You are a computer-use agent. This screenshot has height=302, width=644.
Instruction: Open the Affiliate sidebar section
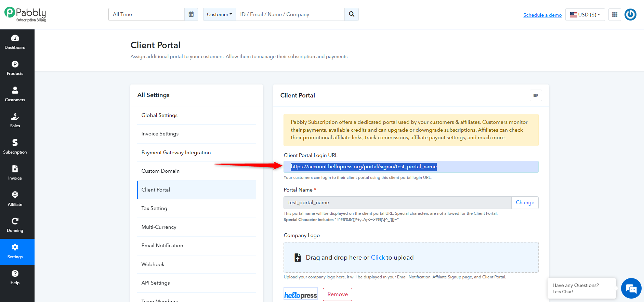coord(15,199)
